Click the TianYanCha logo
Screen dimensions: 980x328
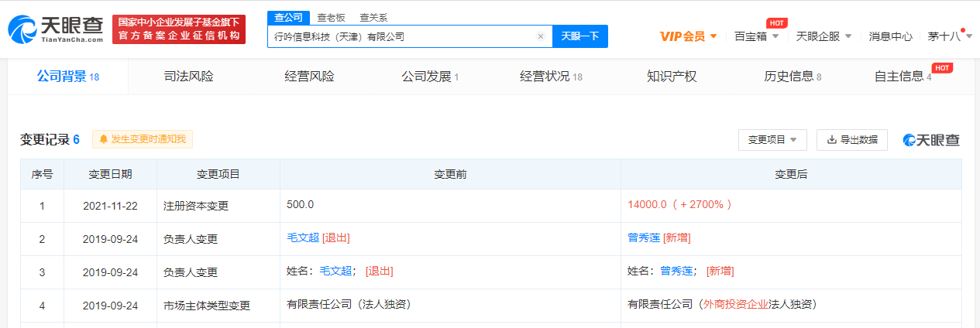[55, 29]
